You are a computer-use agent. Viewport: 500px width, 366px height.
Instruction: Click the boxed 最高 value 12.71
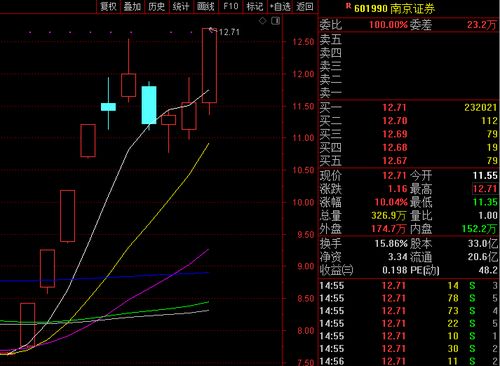[485, 189]
